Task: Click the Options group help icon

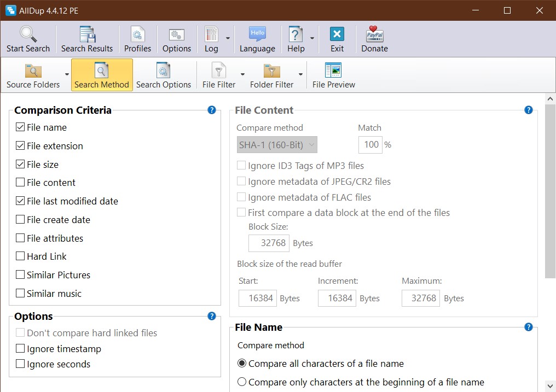Action: [212, 316]
